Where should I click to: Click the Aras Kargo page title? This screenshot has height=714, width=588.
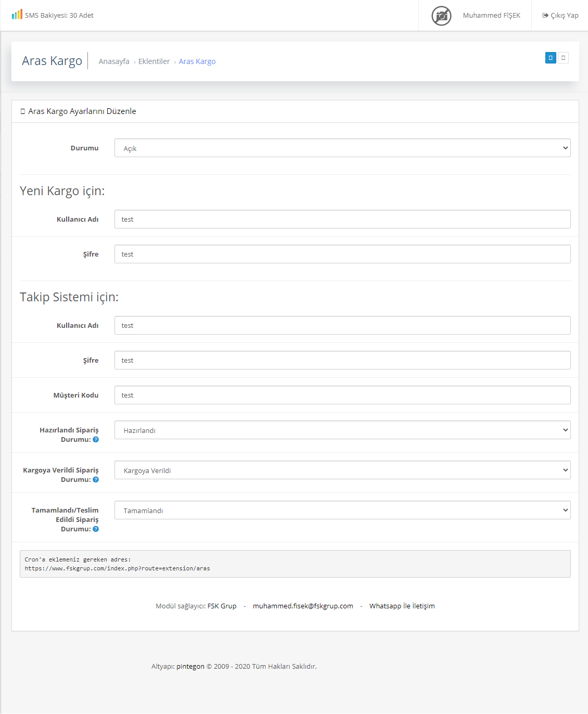point(52,61)
